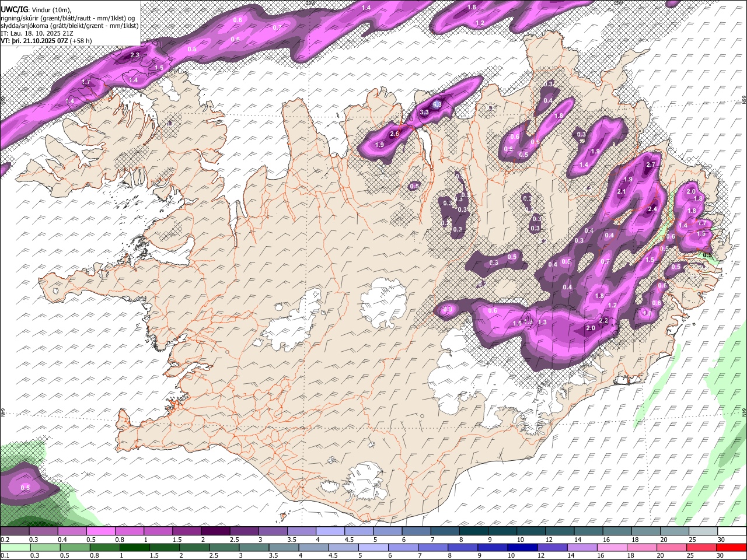Click the purple 12 swatch in the rain scale
Viewport: 747px width, 560px height.
pos(551,547)
